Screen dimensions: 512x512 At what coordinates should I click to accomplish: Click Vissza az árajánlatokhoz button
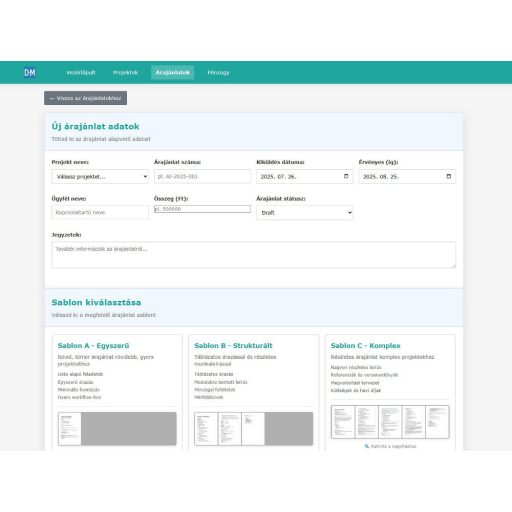coord(85,98)
